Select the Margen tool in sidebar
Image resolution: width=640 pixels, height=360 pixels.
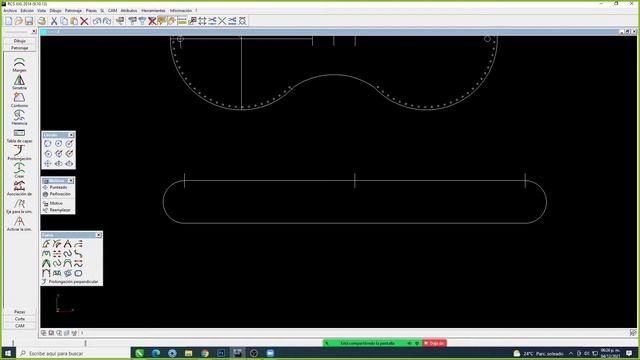pos(19,64)
